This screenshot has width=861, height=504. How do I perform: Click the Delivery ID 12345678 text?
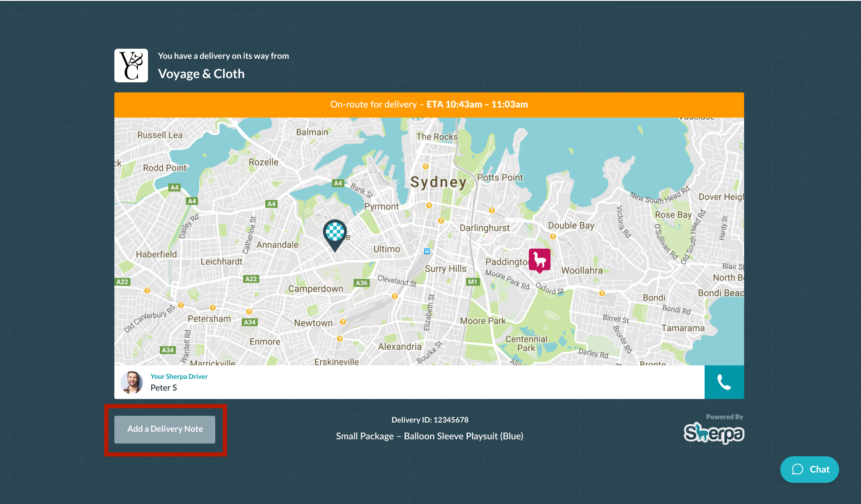pos(430,420)
